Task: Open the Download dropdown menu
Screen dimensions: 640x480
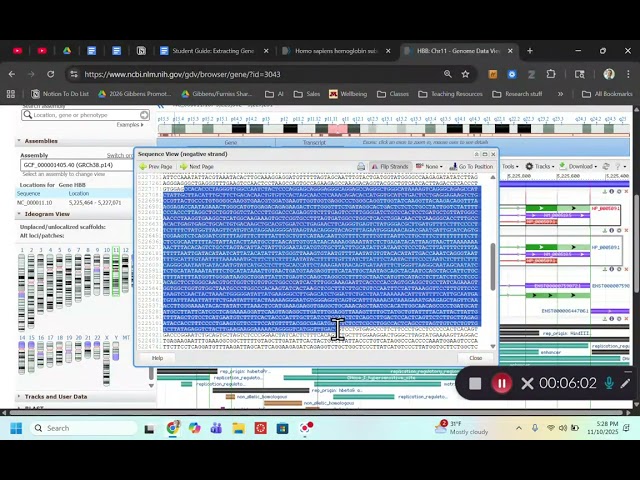Action: point(578,166)
